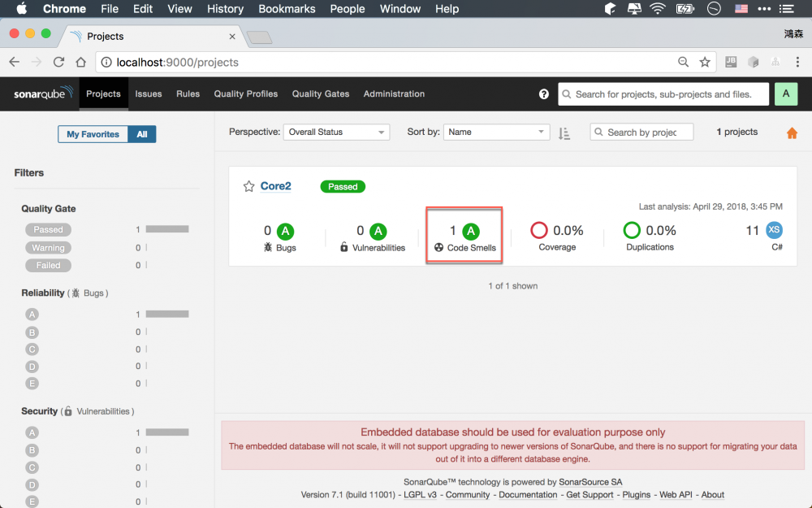This screenshot has width=812, height=508.
Task: Open the SonarSource Documentation link
Action: [x=528, y=494]
